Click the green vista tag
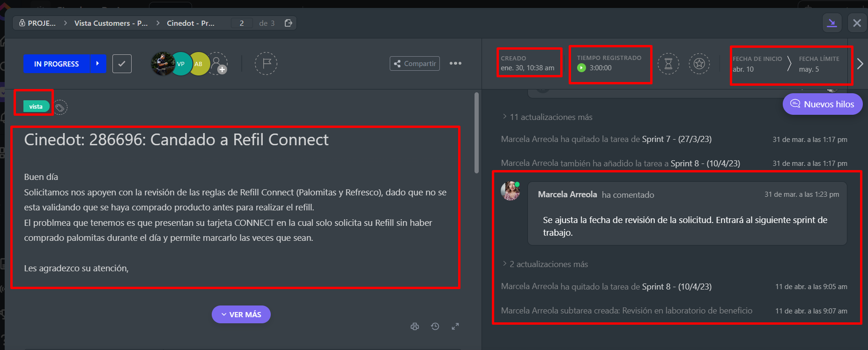Screen dimensions: 868x350 pos(36,107)
